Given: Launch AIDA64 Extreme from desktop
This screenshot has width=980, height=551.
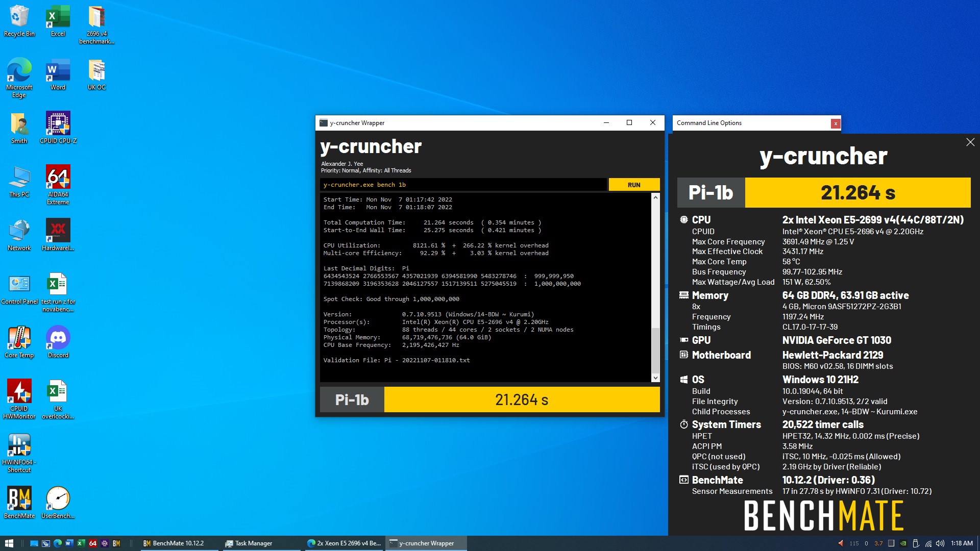Looking at the screenshot, I should (58, 185).
